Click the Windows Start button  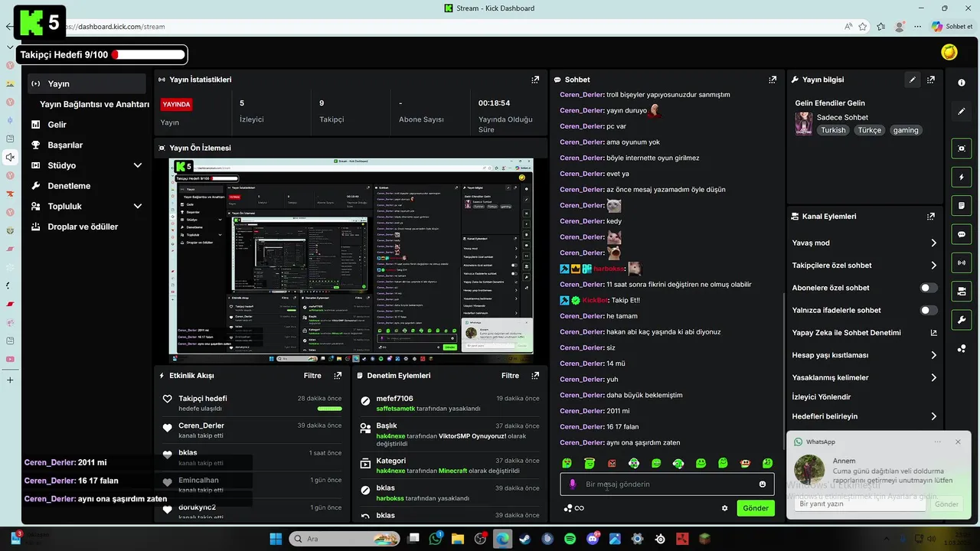point(276,539)
